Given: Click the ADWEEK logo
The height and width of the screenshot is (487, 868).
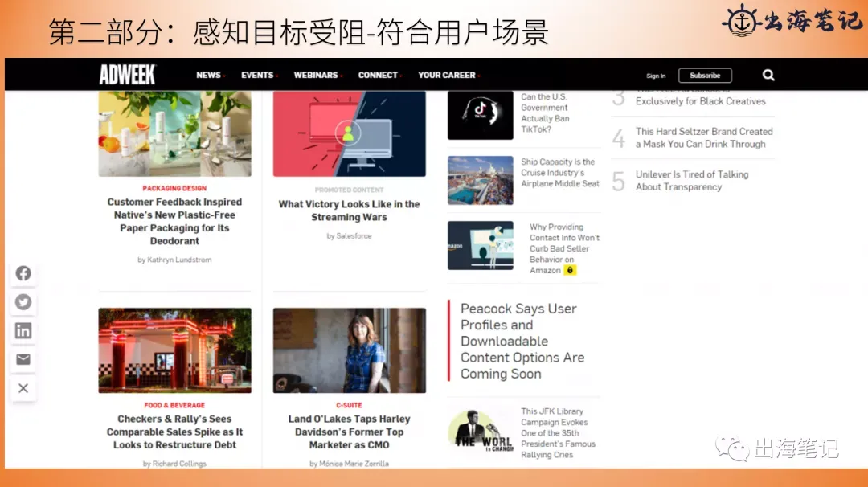Looking at the screenshot, I should tap(127, 75).
